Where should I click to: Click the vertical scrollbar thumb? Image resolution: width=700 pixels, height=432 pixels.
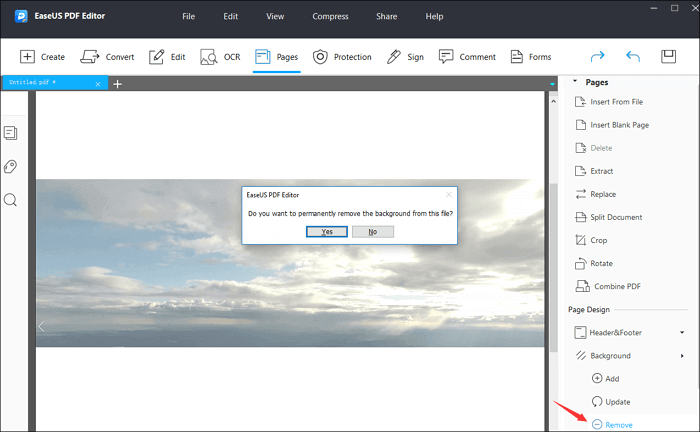tap(554, 268)
